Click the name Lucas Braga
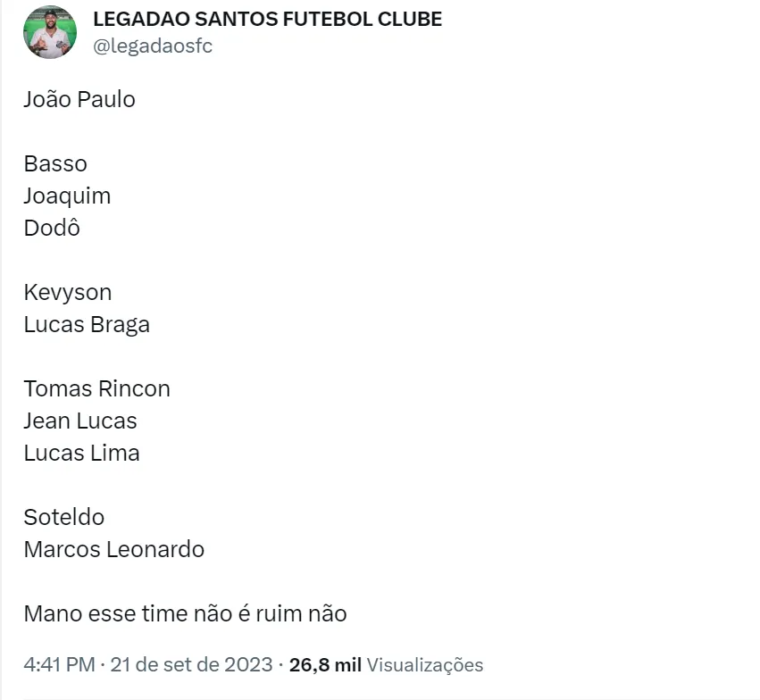This screenshot has height=700, width=760. pyautogui.click(x=87, y=324)
